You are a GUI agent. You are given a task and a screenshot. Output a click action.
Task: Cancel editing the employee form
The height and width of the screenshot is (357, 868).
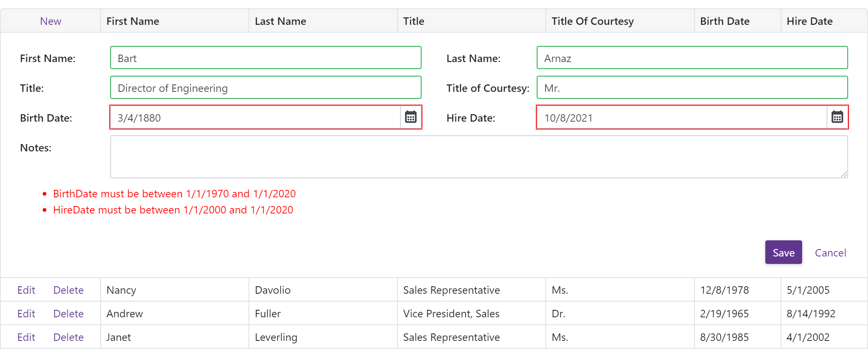[830, 253]
